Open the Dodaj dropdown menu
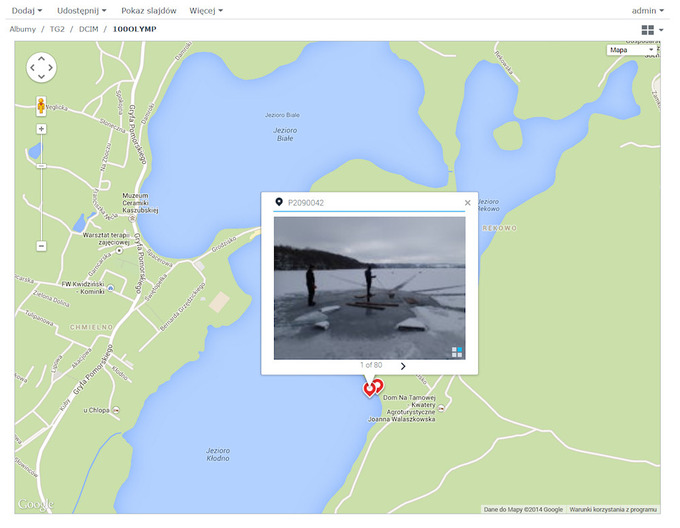This screenshot has height=528, width=680. coord(27,10)
